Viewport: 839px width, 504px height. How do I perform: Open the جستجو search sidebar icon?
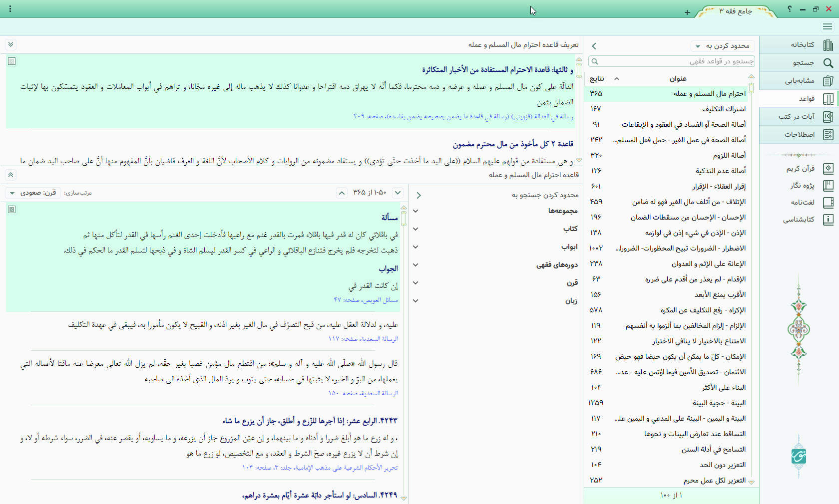(x=828, y=63)
